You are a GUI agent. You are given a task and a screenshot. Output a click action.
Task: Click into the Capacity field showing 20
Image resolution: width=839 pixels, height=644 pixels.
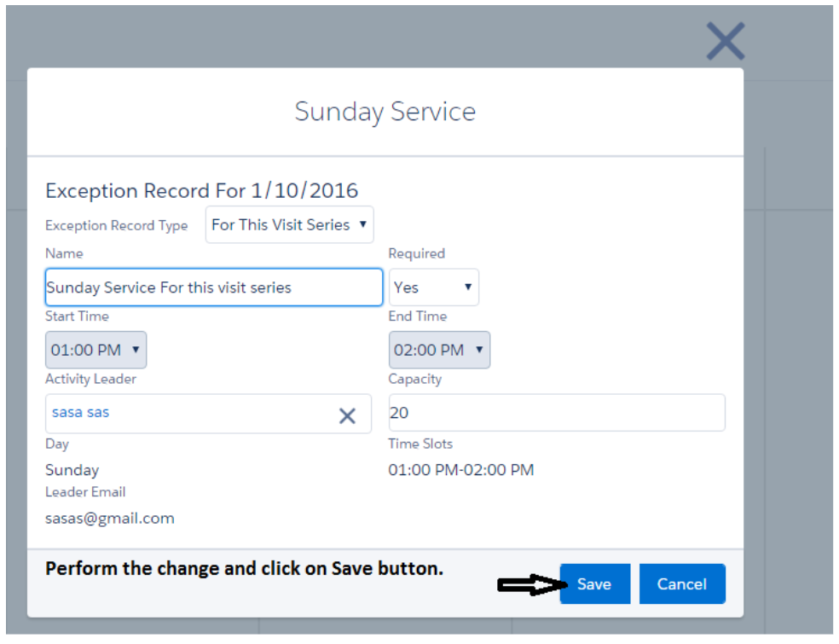tap(556, 413)
